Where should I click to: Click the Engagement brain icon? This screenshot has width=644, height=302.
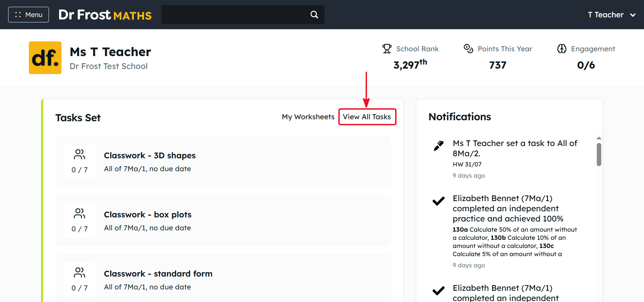pyautogui.click(x=562, y=49)
